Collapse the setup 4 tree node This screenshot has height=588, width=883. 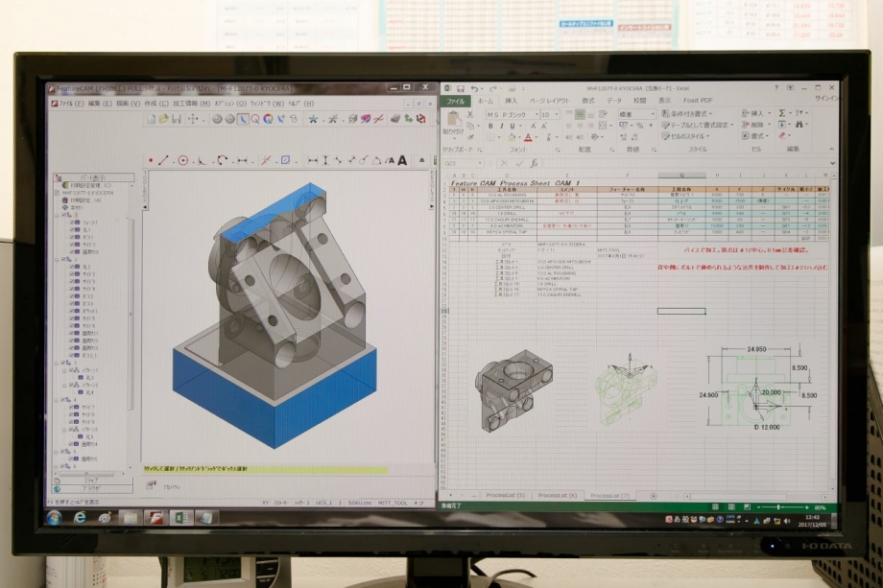56,400
